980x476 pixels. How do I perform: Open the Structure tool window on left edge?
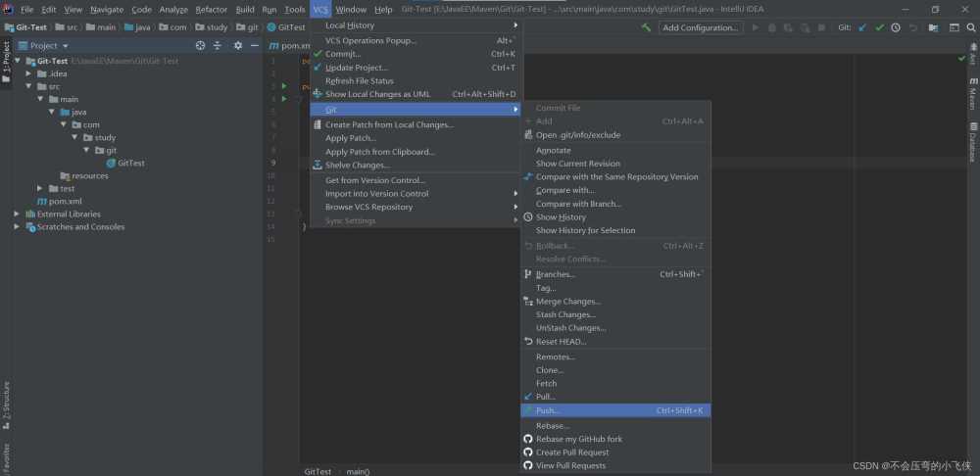click(6, 405)
